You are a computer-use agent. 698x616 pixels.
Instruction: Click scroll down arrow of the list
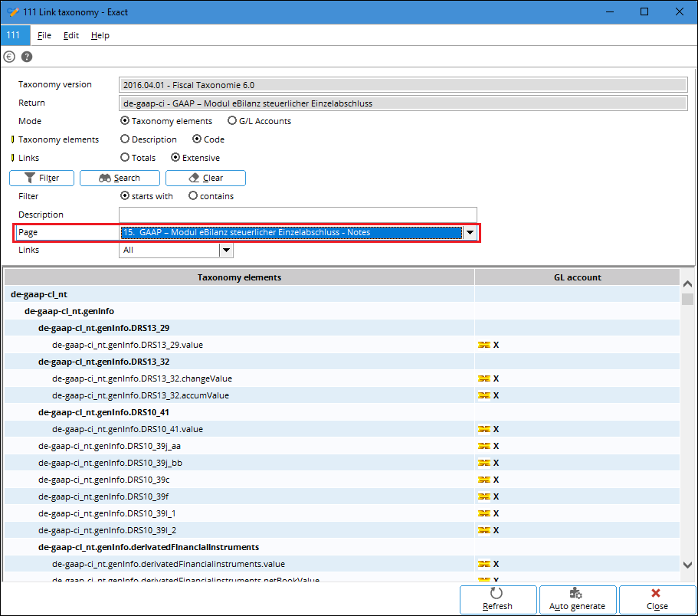coord(687,565)
